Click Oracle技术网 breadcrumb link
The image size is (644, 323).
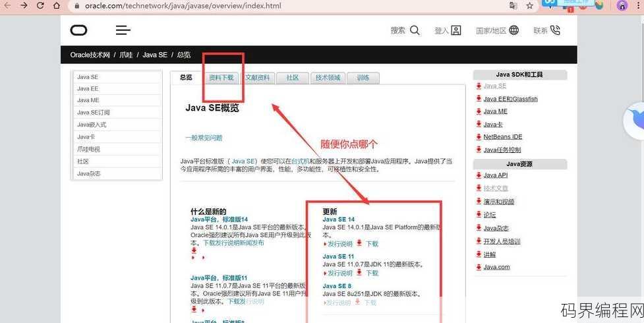click(x=90, y=55)
